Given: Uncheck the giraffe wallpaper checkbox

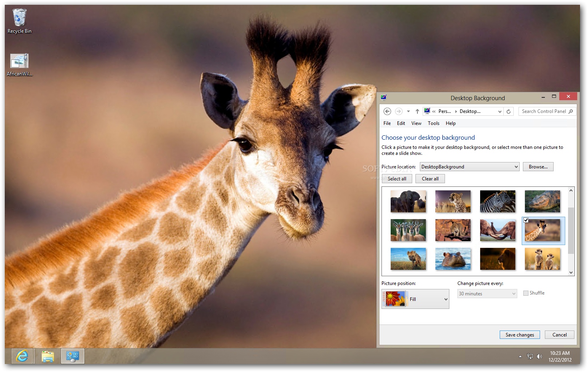Looking at the screenshot, I should pos(526,220).
